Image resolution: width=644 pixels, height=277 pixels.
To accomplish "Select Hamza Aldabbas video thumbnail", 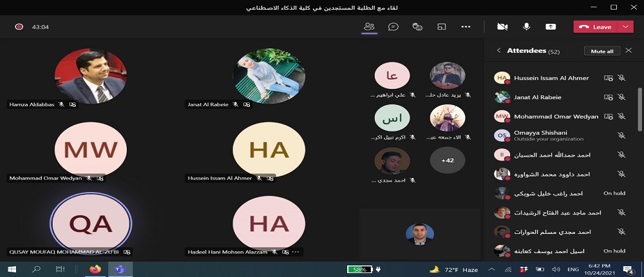I will point(90,76).
